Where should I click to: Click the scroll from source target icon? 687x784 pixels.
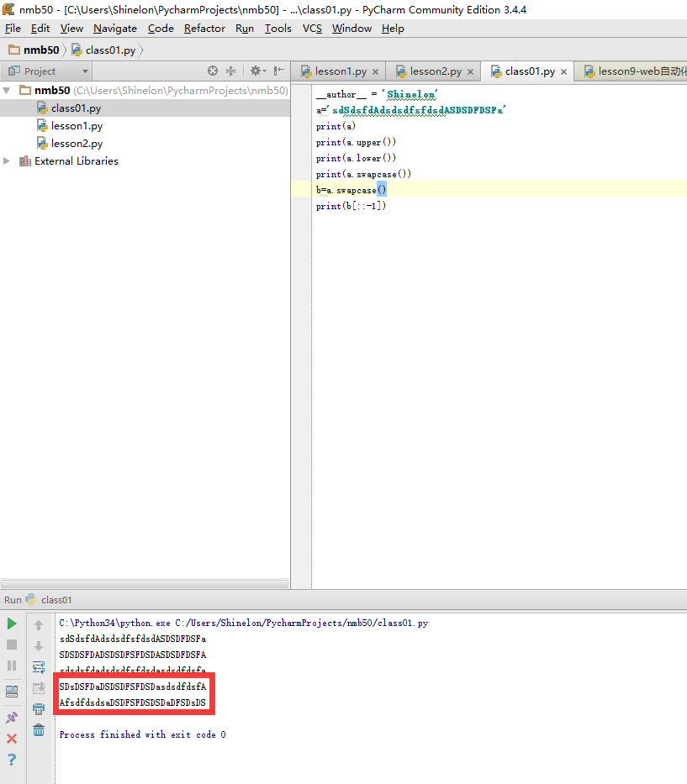click(213, 71)
